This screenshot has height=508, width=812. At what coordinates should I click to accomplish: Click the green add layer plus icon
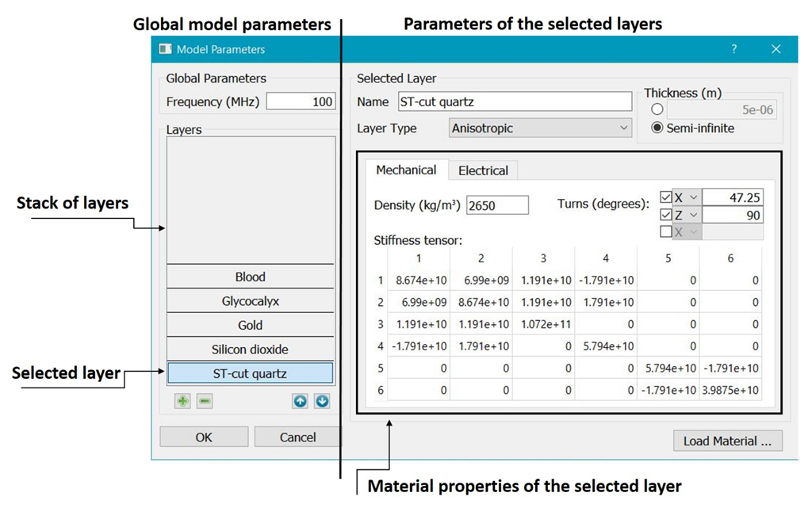pos(182,401)
